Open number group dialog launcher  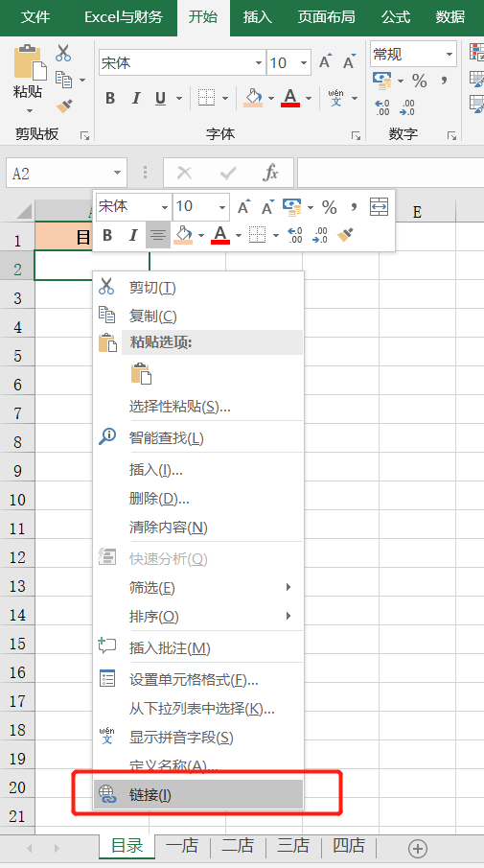(452, 135)
